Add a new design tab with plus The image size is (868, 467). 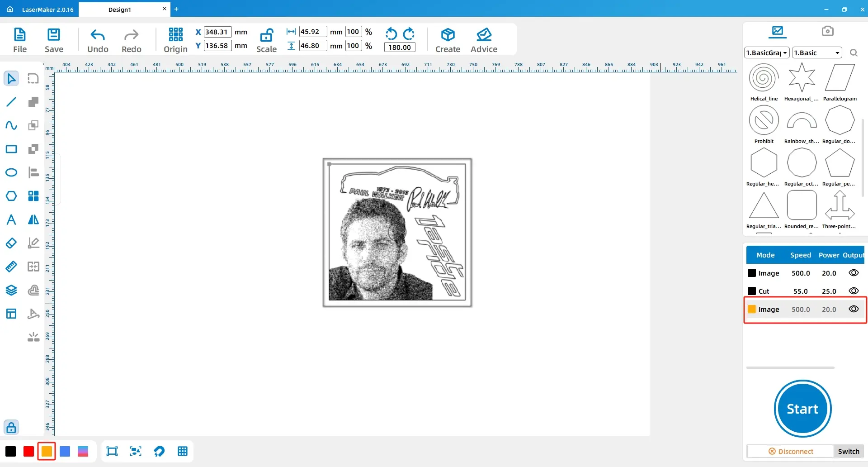[x=176, y=9]
